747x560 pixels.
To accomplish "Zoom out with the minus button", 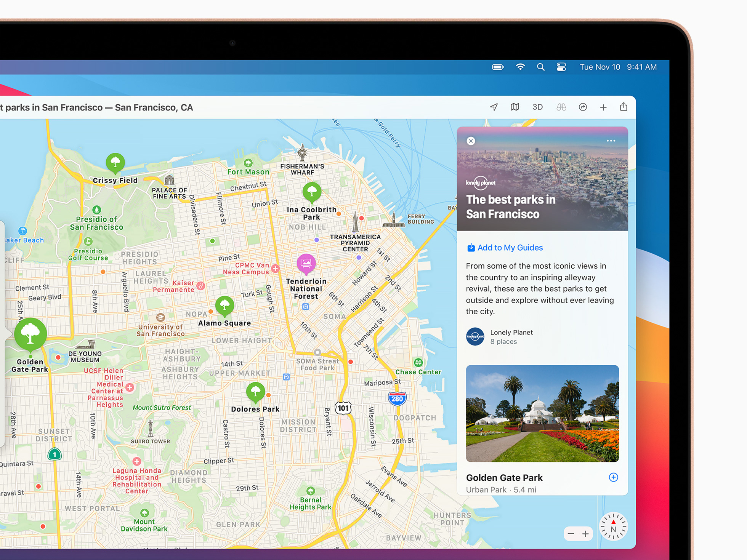I will (571, 534).
